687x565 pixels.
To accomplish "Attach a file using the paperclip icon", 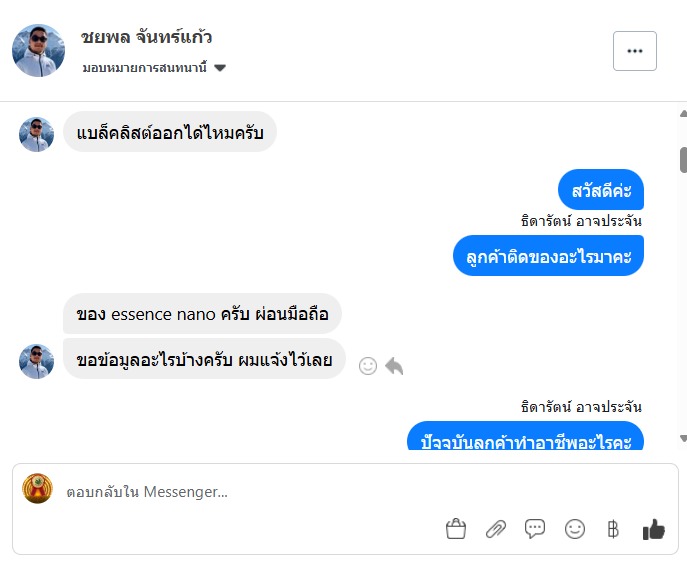I will 496,529.
